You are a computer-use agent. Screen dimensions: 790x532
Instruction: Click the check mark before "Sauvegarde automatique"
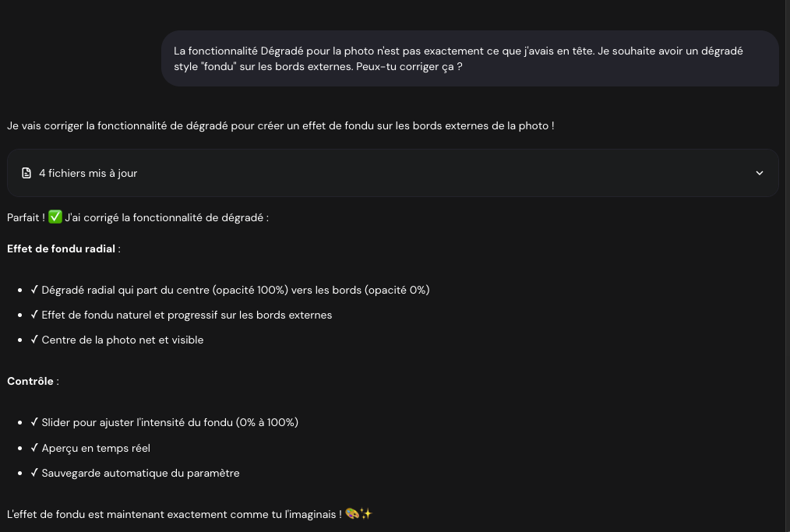(x=34, y=473)
